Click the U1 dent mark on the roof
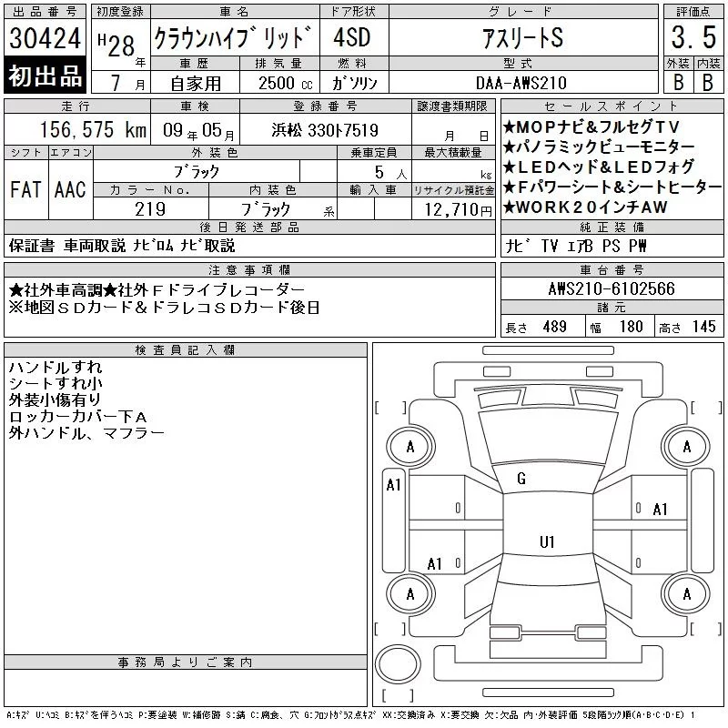728x728 pixels. click(547, 541)
